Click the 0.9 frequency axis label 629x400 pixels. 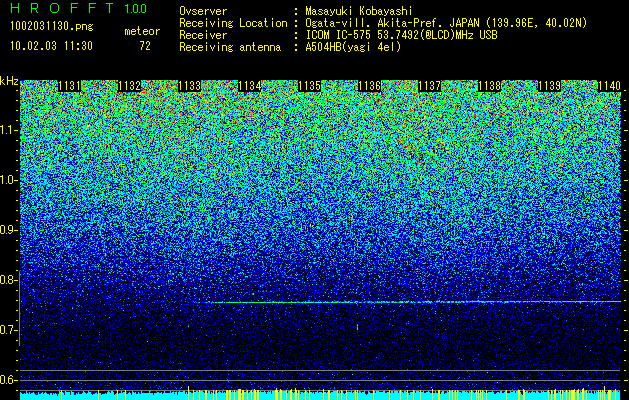[8, 230]
